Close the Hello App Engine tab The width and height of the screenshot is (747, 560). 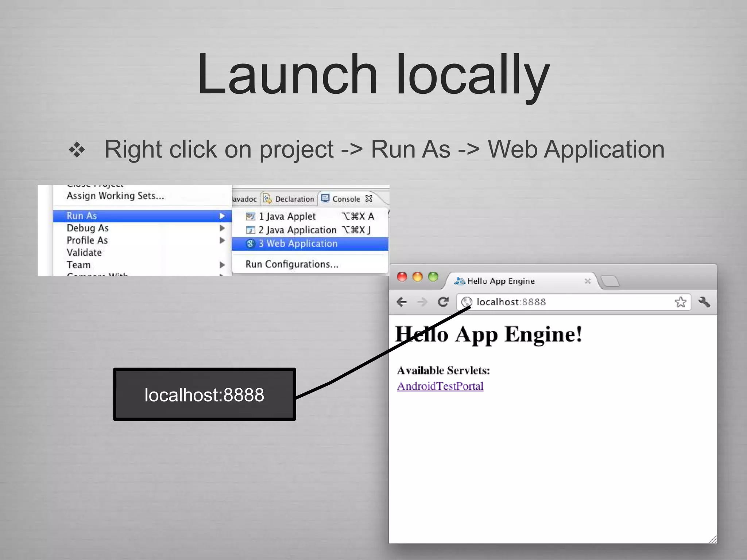click(588, 281)
